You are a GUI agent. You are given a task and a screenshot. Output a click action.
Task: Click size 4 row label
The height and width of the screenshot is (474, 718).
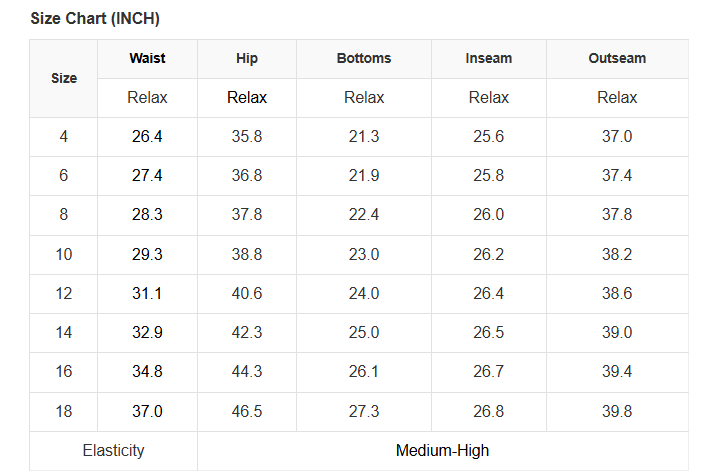pyautogui.click(x=64, y=137)
